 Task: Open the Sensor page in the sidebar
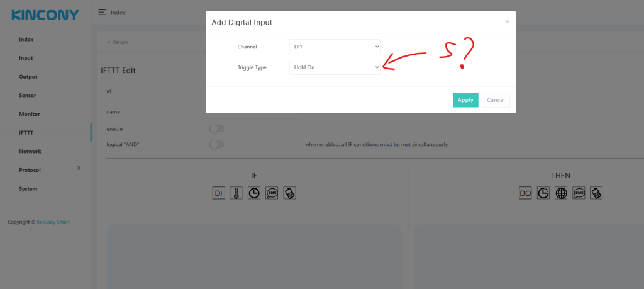click(x=28, y=96)
